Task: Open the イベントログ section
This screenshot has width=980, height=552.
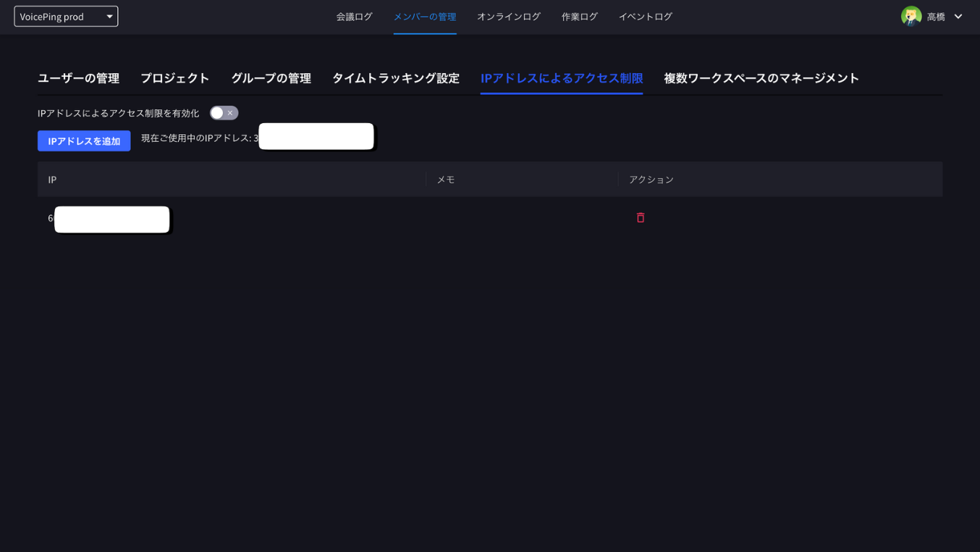Action: tap(645, 16)
